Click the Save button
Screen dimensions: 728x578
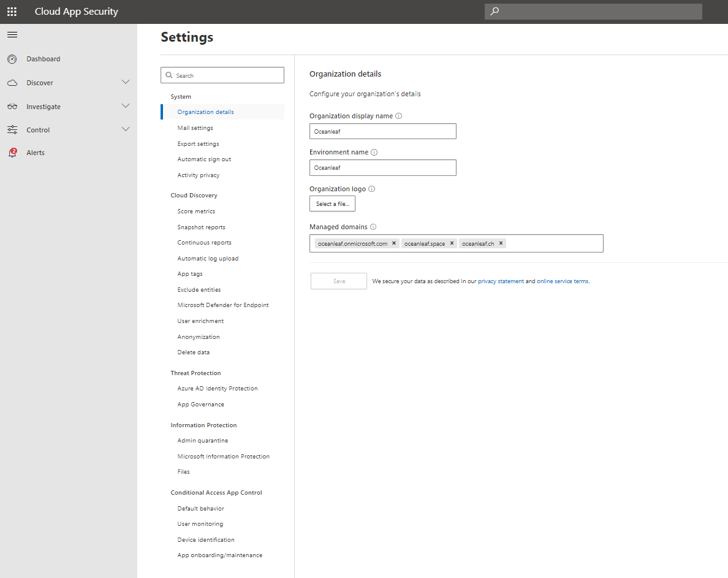click(x=338, y=281)
